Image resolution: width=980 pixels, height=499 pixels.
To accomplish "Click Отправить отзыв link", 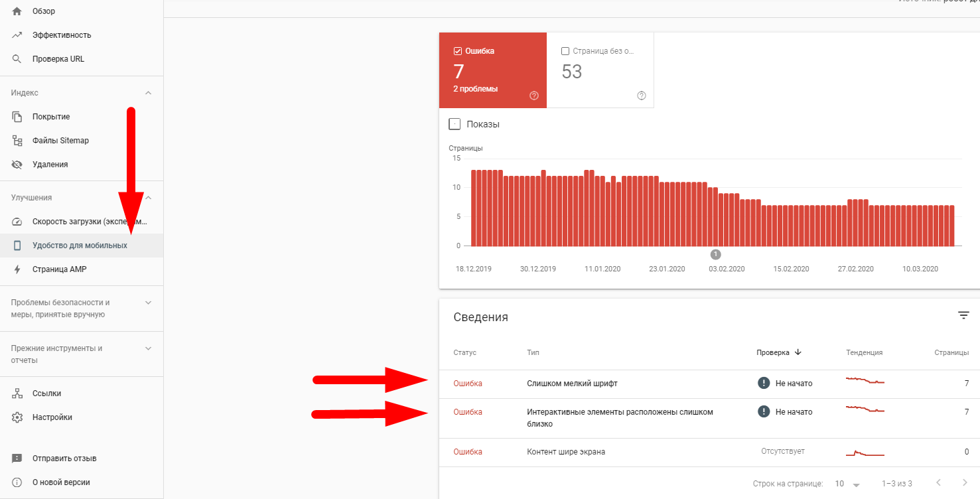I will point(82,459).
